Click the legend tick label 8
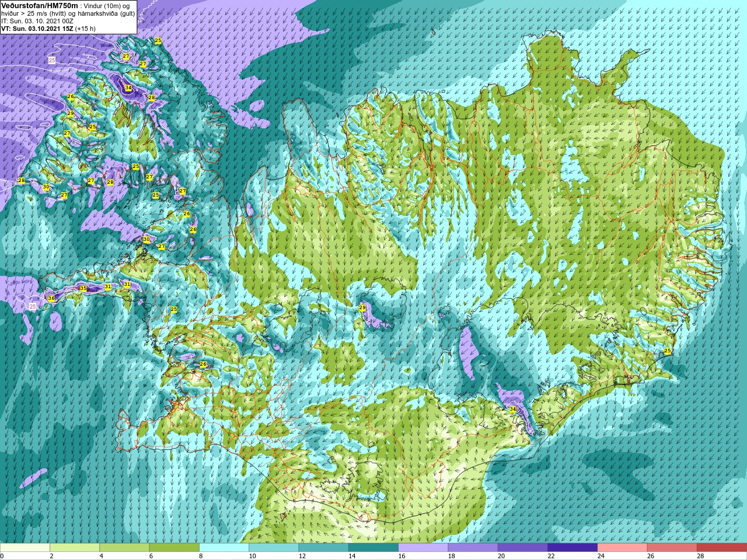This screenshot has width=747, height=560. (202, 556)
